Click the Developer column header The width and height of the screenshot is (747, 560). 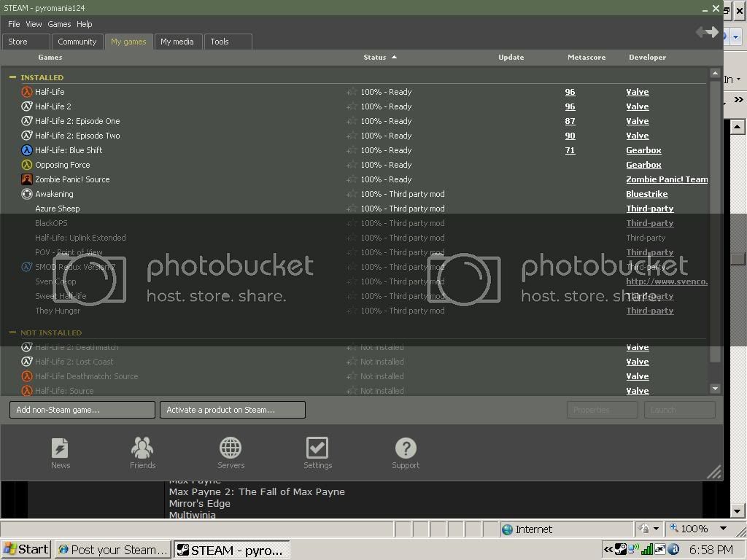[648, 57]
